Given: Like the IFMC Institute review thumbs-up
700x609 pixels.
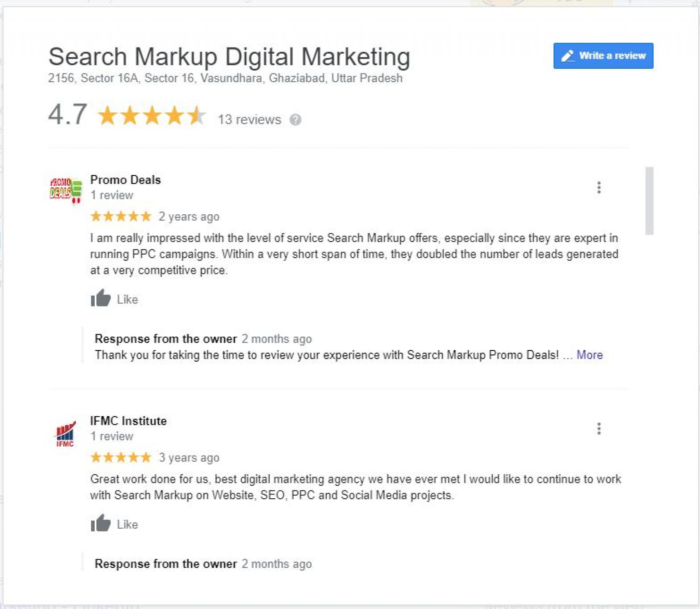Looking at the screenshot, I should tap(100, 523).
